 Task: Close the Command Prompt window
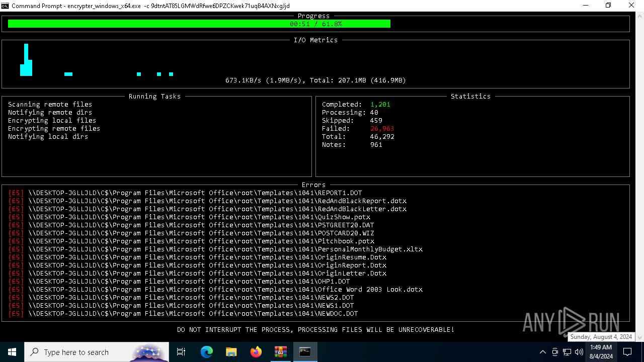631,6
